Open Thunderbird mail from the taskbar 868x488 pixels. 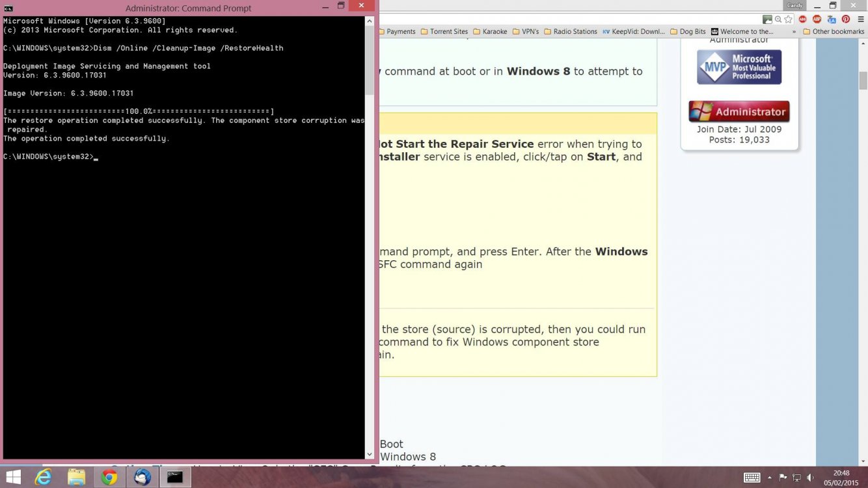142,477
